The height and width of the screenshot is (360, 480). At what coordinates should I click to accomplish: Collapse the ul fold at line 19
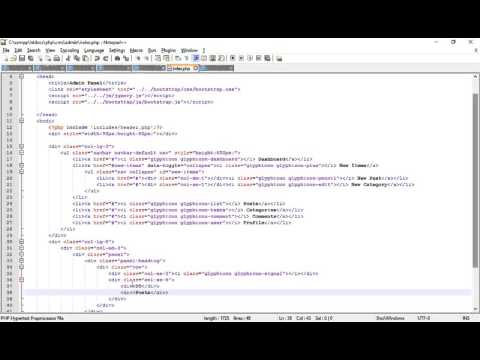coord(21,171)
